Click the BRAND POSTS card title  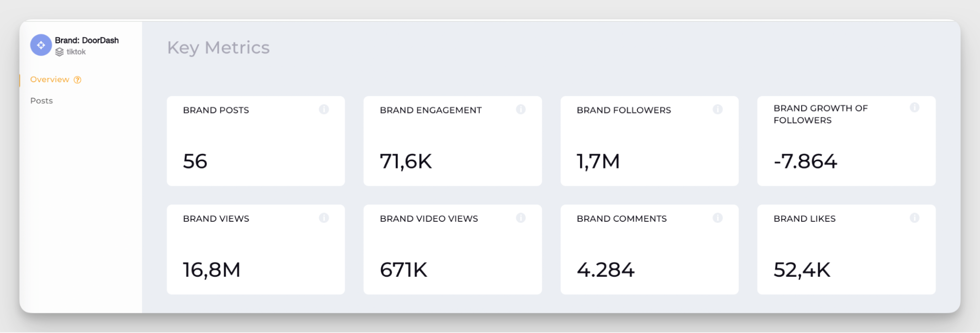(216, 110)
